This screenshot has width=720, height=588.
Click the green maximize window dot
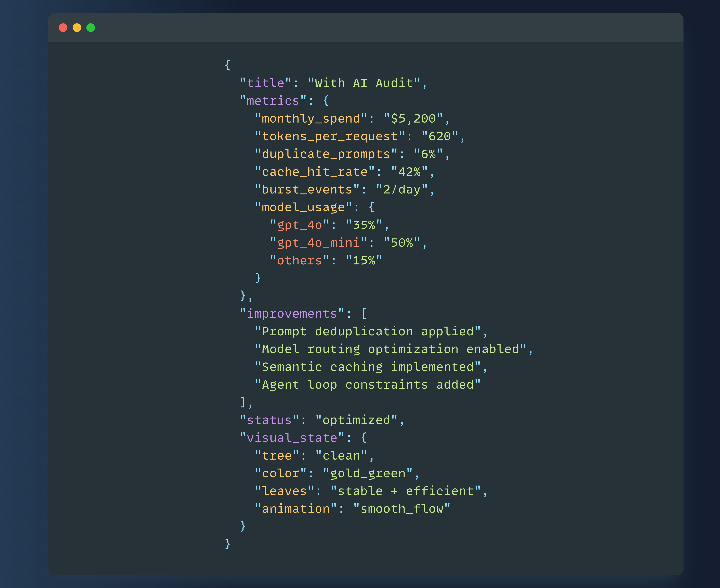pos(91,28)
